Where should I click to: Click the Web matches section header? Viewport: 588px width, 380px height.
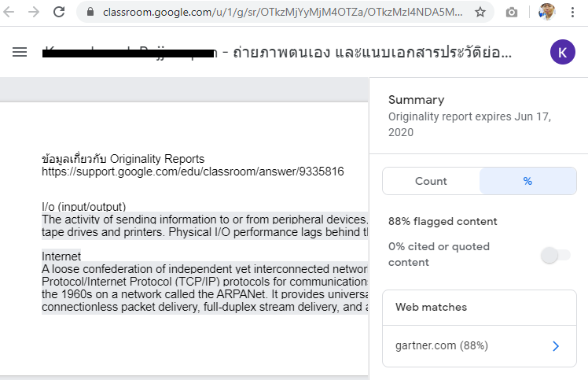[x=431, y=307]
